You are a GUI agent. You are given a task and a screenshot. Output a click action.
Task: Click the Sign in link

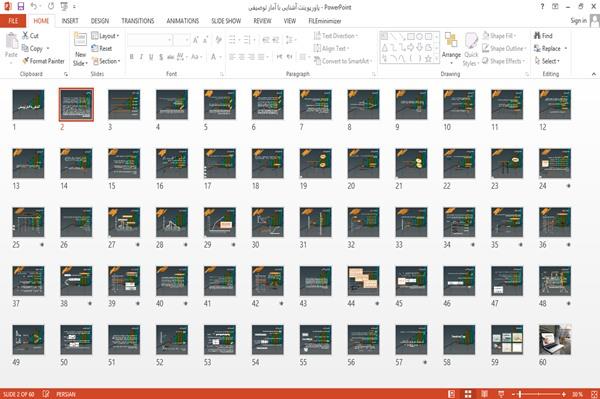click(578, 21)
